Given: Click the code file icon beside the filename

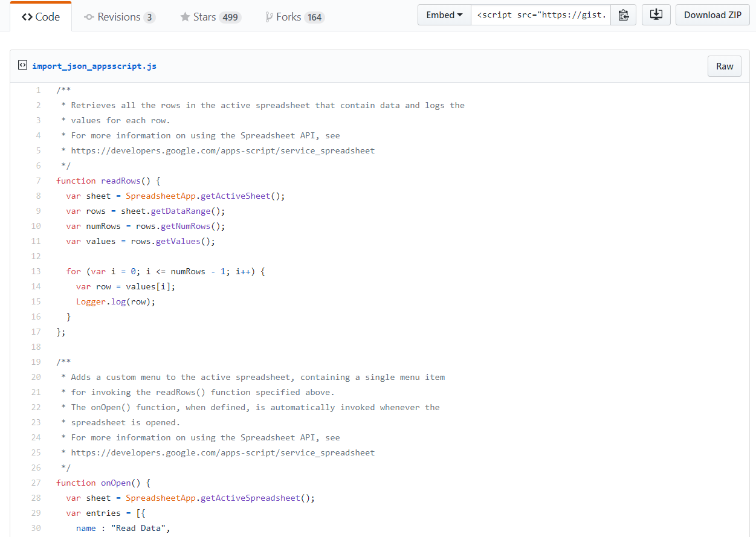Looking at the screenshot, I should click(x=22, y=65).
